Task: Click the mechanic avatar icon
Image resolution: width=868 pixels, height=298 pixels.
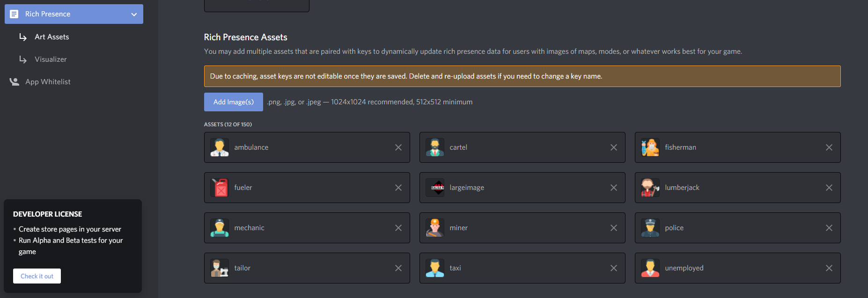Action: point(220,228)
